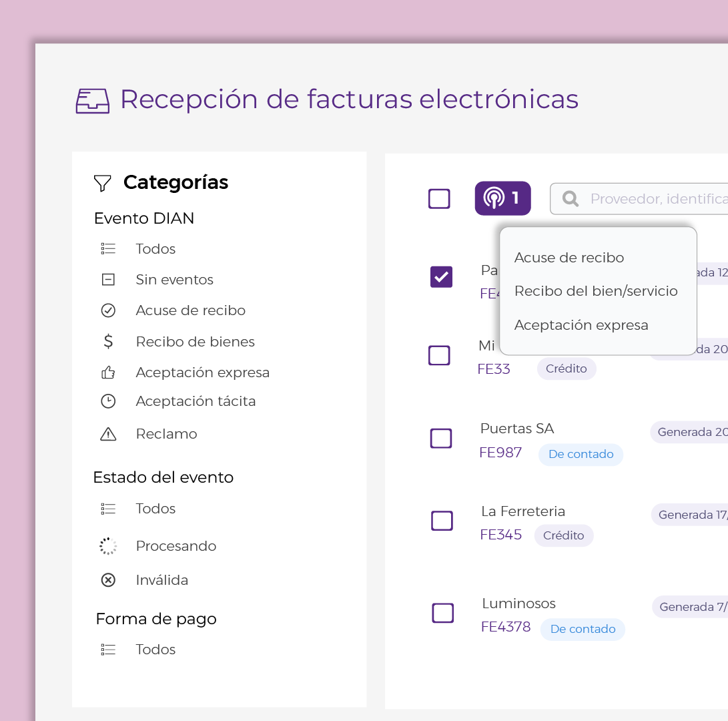Filter by Aceptación tácita category
The image size is (728, 721).
point(196,401)
